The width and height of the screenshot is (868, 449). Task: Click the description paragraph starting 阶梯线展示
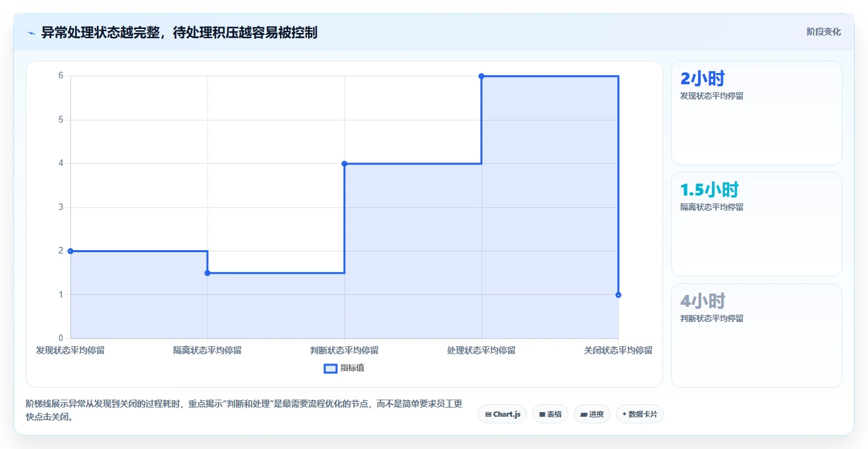click(244, 410)
